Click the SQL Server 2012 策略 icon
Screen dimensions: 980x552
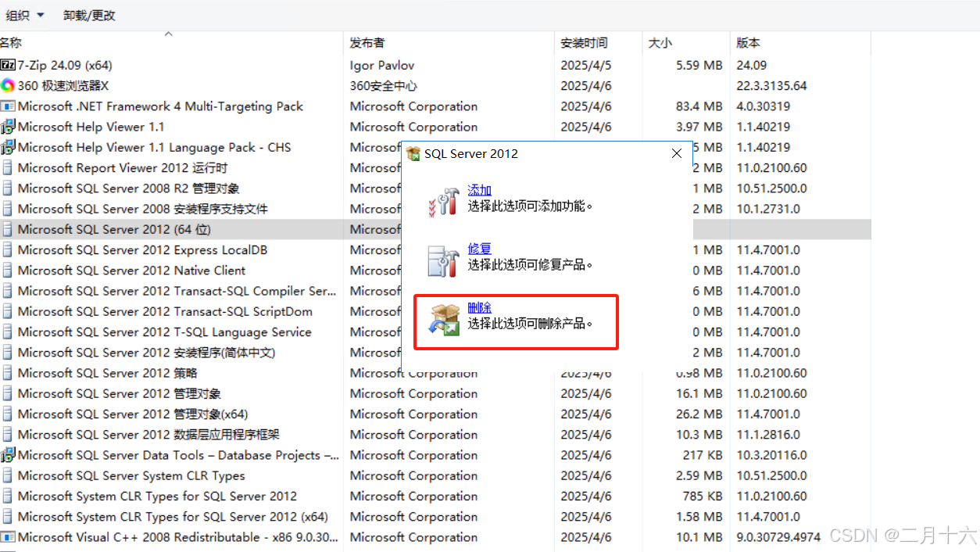point(8,373)
